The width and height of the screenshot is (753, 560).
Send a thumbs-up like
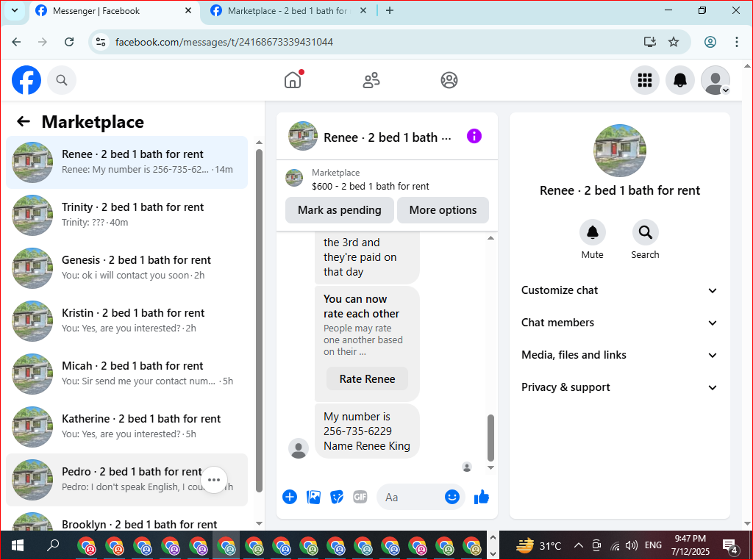[x=481, y=497]
